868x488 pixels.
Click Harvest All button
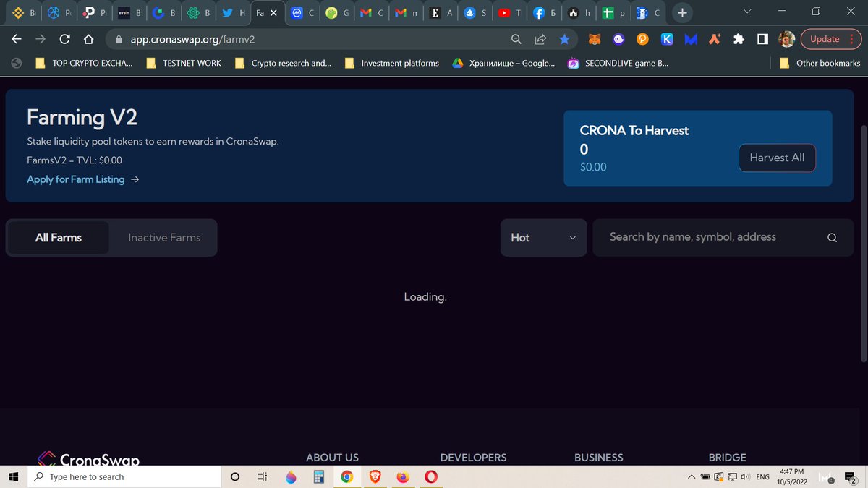click(777, 158)
